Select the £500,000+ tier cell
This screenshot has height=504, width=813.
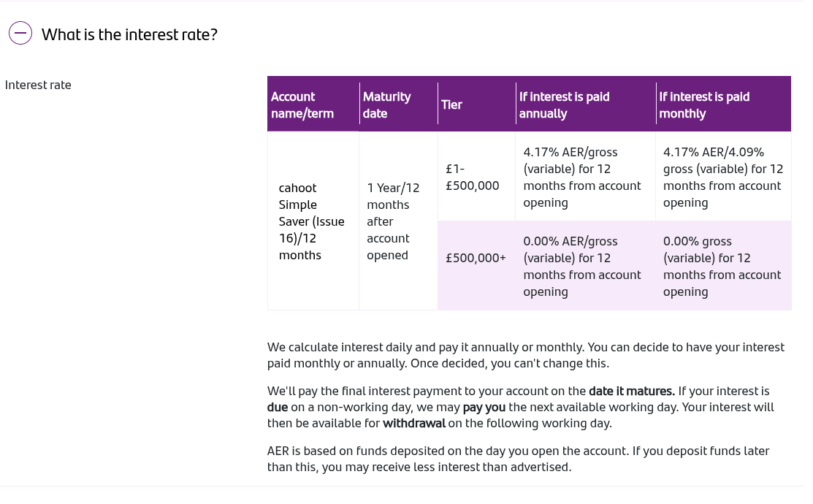click(x=476, y=258)
